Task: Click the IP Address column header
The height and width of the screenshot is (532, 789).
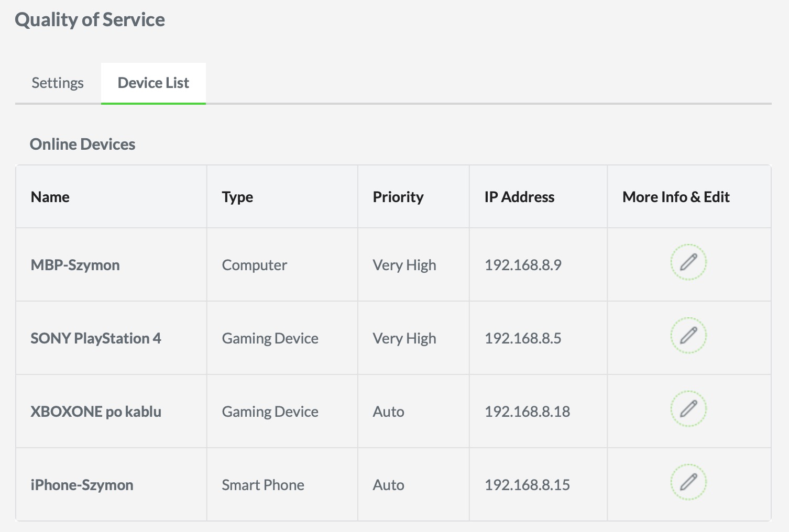Action: pos(519,197)
